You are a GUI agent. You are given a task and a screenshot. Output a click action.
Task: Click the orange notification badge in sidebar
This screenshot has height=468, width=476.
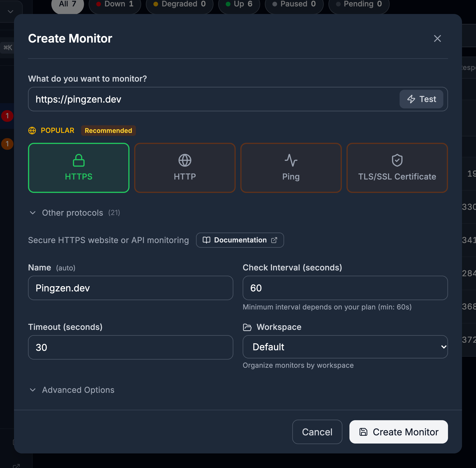tap(7, 144)
